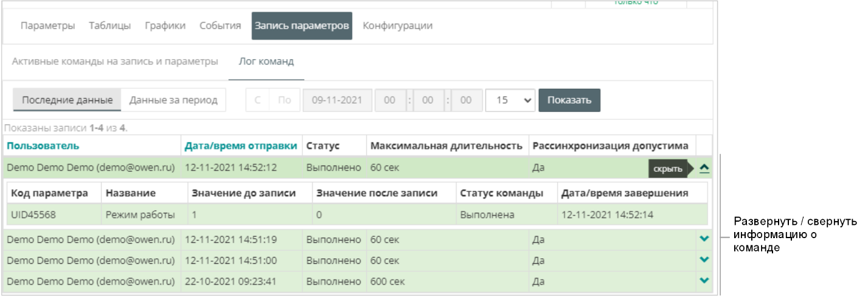Click the 09-11-2021 date field
868x296 pixels.
(337, 100)
